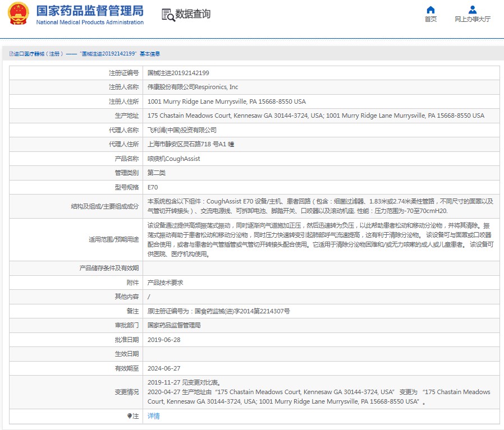The height and width of the screenshot is (430, 504).
Task: Click the lightbulb icon beside 注
Action: 129,416
